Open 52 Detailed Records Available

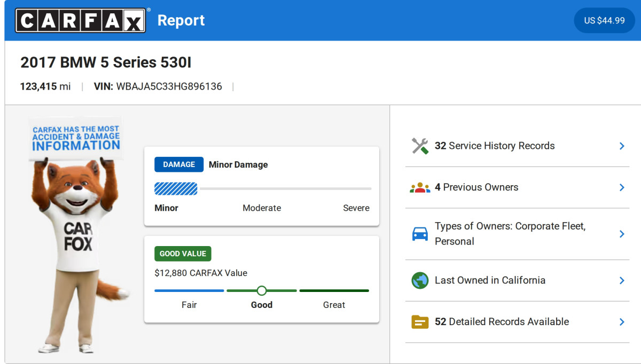tap(517, 322)
